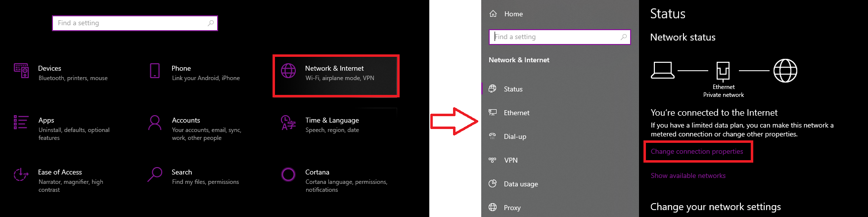Image resolution: width=868 pixels, height=217 pixels.
Task: Open Phone settings category
Action: point(194,73)
